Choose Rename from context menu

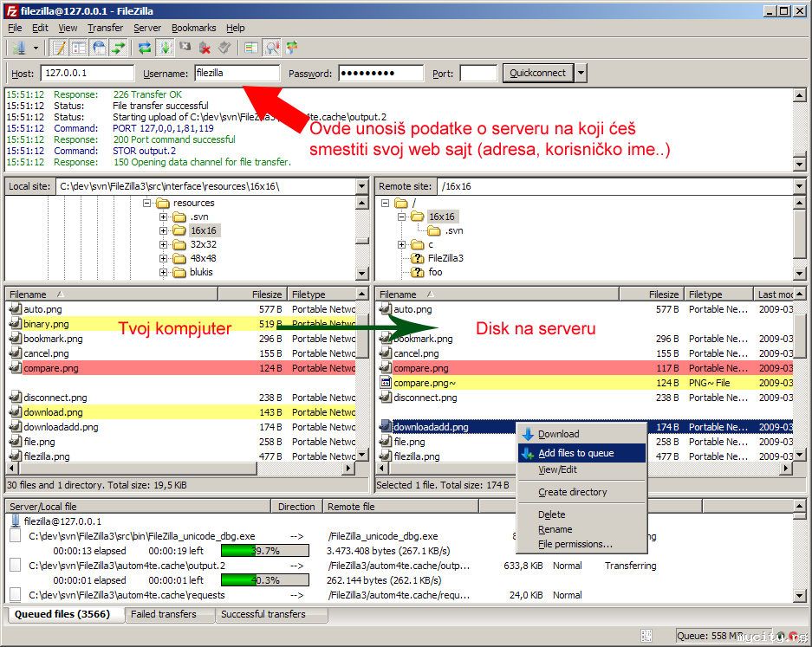click(x=582, y=529)
